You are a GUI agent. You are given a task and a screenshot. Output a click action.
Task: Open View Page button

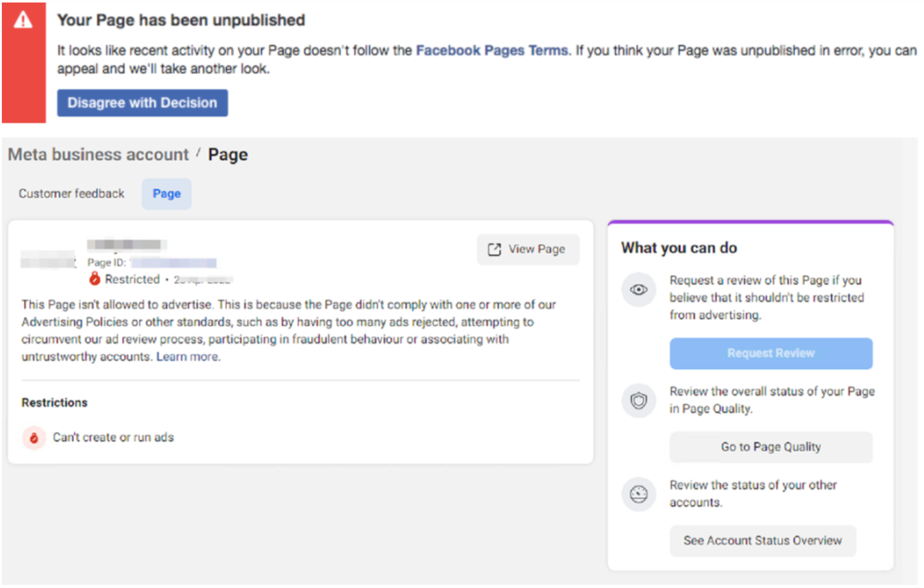coord(528,249)
